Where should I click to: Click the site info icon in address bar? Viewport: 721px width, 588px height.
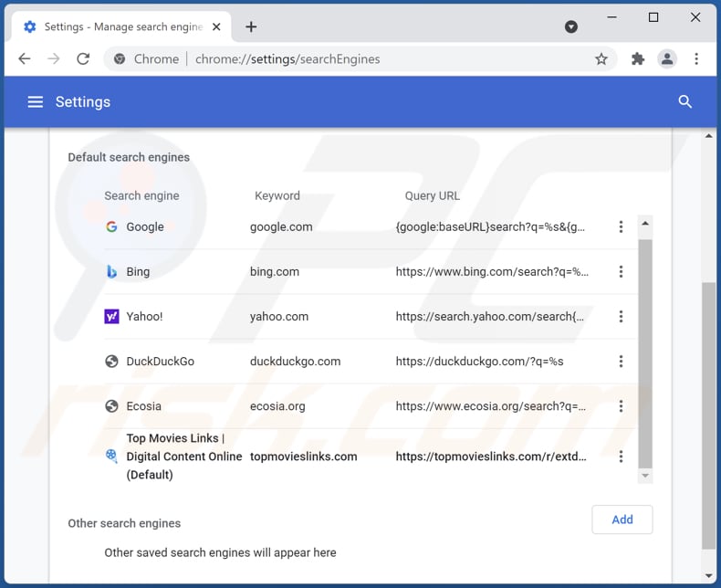pos(120,59)
